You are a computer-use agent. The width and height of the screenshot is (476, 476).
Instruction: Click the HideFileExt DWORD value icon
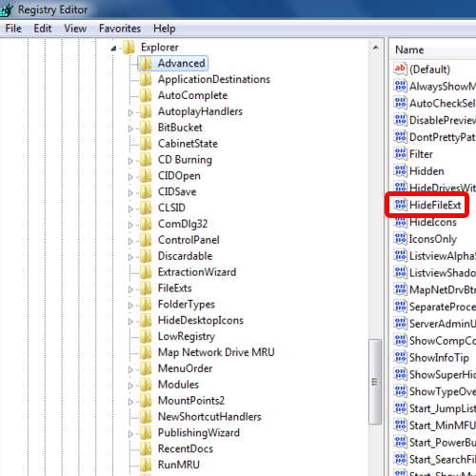pos(400,205)
